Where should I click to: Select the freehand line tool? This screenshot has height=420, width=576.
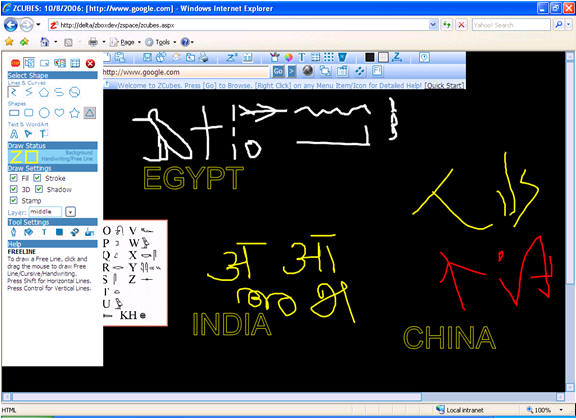click(x=14, y=92)
